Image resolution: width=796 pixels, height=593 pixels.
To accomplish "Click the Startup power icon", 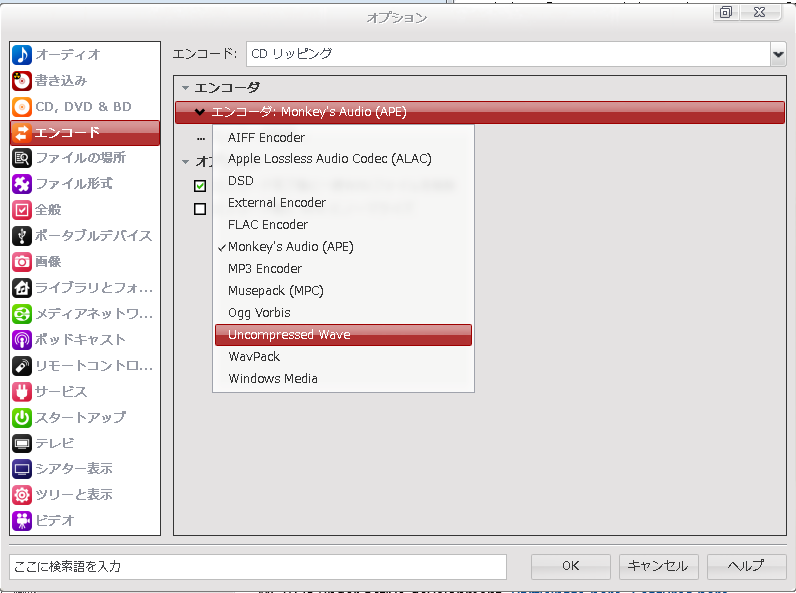I will pos(22,417).
